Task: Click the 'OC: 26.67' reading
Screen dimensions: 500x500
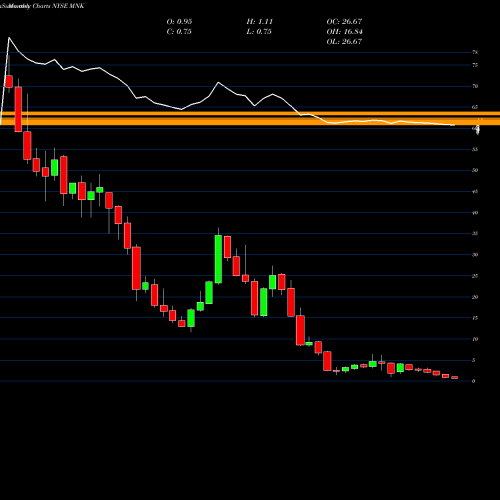Action: (344, 21)
